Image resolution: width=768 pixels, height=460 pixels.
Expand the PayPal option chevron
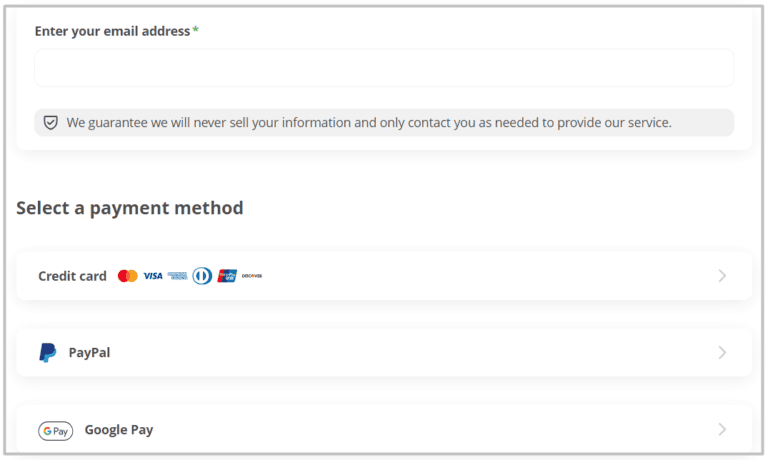pos(722,353)
